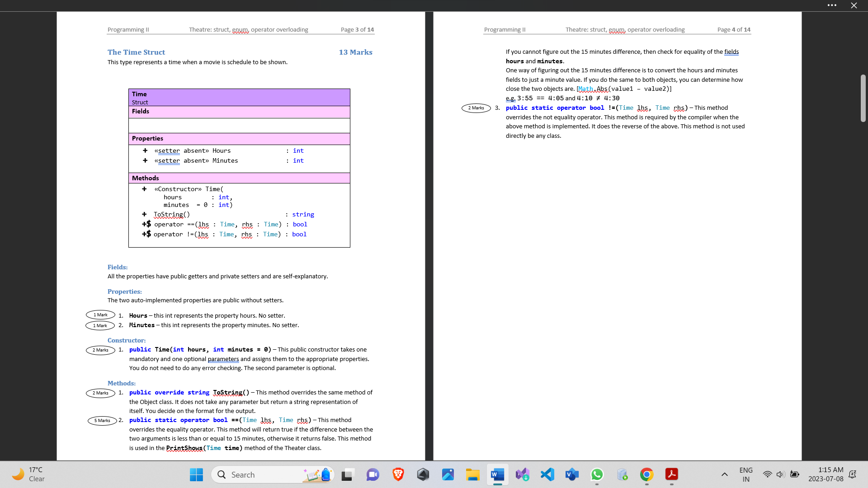The image size is (868, 488).
Task: Open Google Chrome from taskbar
Action: tap(646, 474)
